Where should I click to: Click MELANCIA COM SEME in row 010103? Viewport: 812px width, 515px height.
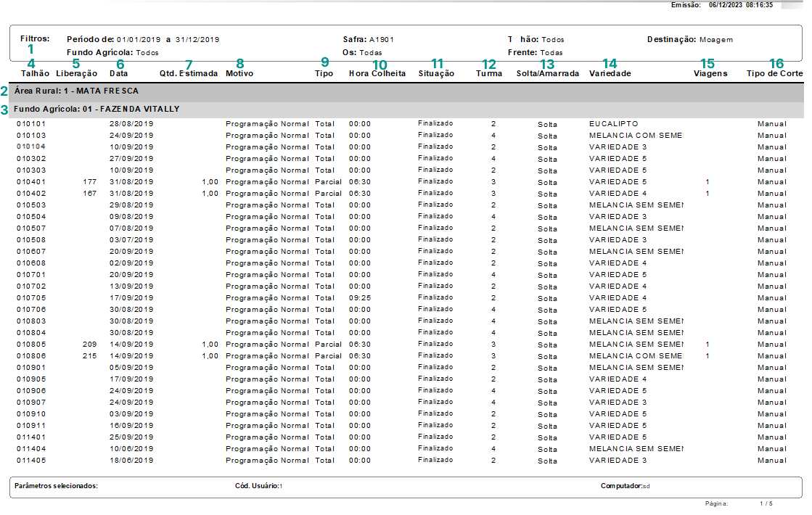pos(636,136)
